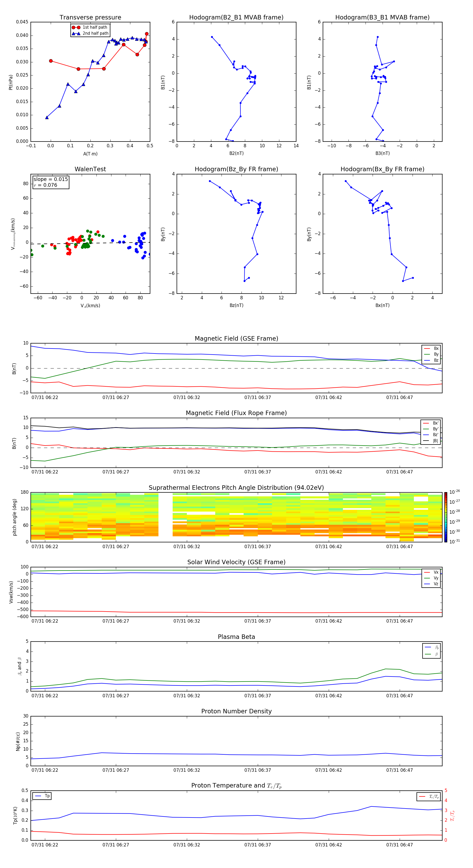Image resolution: width=473 pixels, height=868 pixels.
Task: Select 'Vz' in the solar wind legend
Action: (431, 584)
